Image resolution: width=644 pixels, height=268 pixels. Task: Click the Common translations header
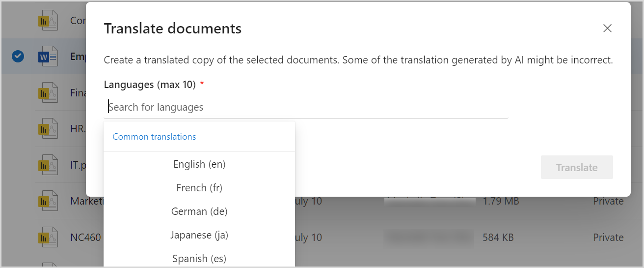[x=154, y=137]
